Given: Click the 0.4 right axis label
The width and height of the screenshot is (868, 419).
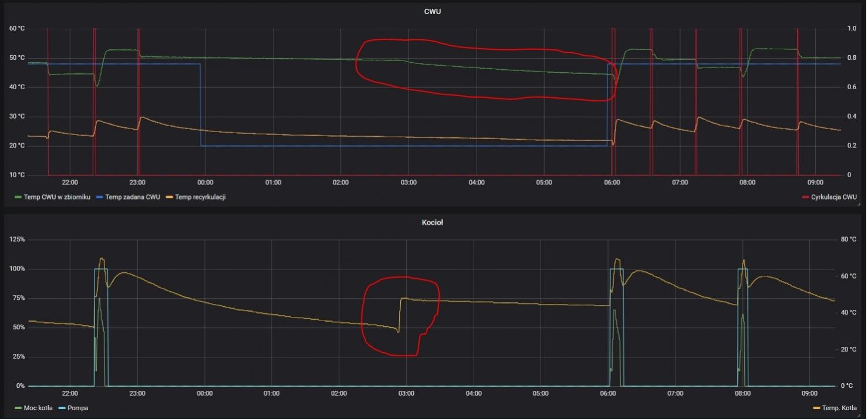Looking at the screenshot, I should coord(852,116).
